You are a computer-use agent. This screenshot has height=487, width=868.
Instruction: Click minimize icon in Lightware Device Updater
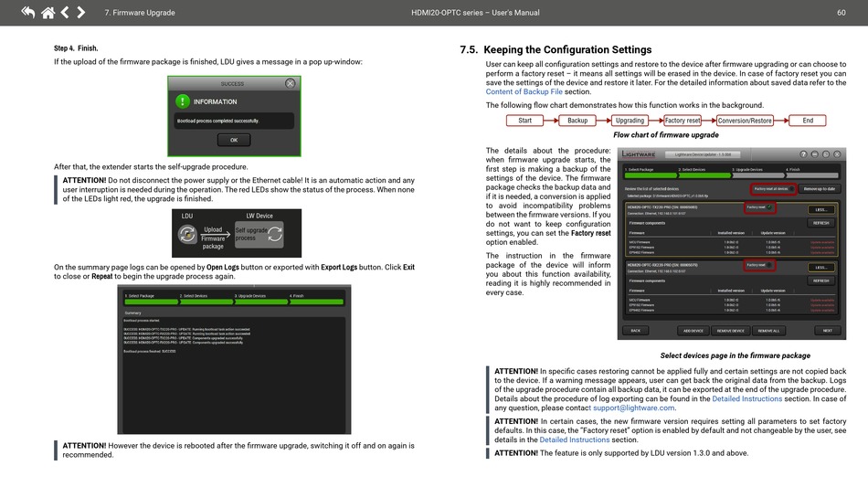pos(814,154)
